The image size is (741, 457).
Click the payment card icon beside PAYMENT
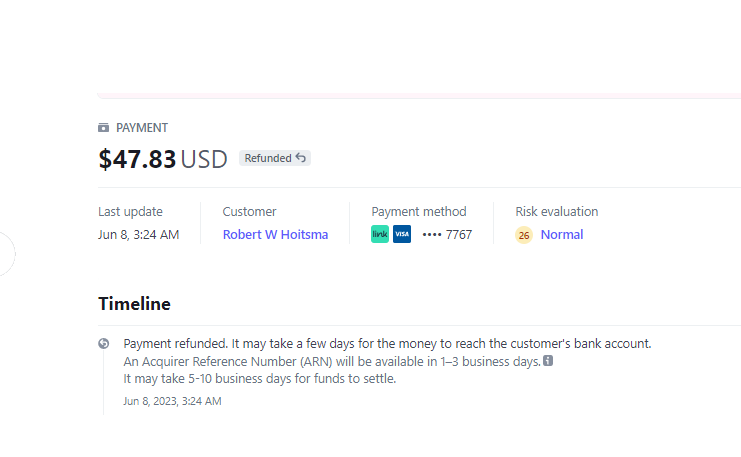click(104, 128)
